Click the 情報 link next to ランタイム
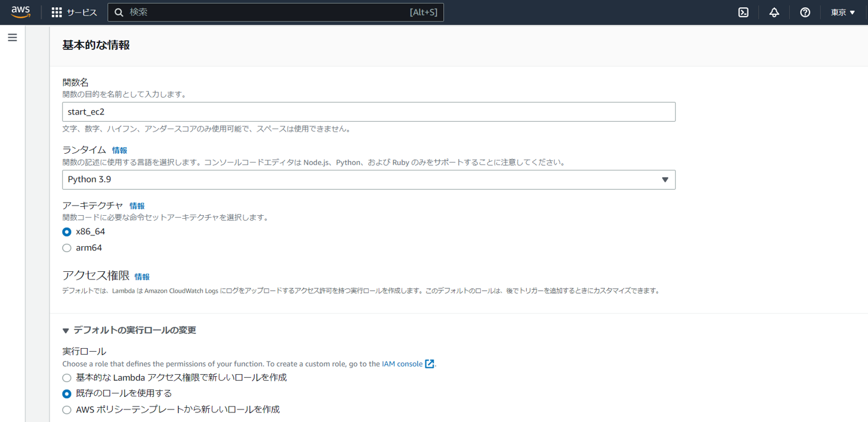Viewport: 868px width, 422px height. click(x=119, y=151)
